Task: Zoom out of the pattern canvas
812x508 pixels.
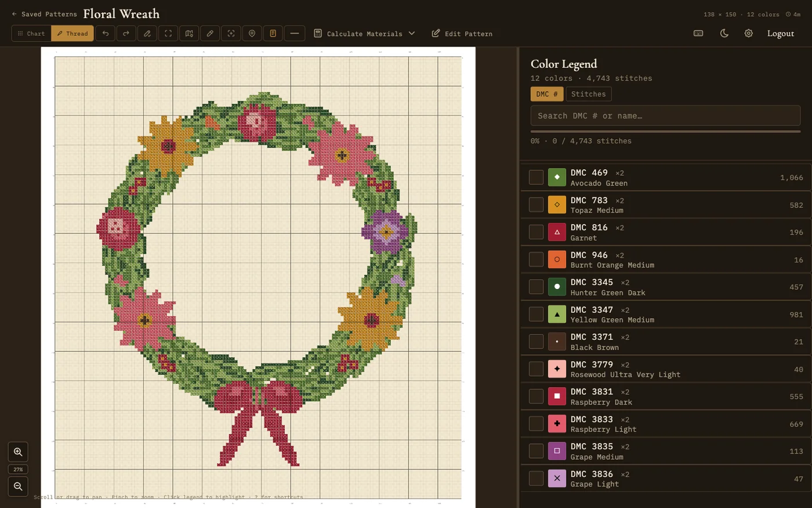Action: [x=18, y=487]
